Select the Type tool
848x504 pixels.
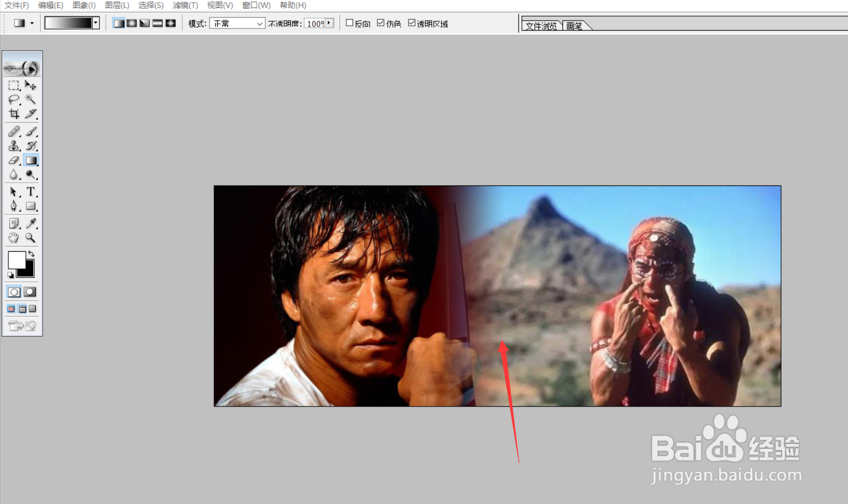tap(31, 192)
